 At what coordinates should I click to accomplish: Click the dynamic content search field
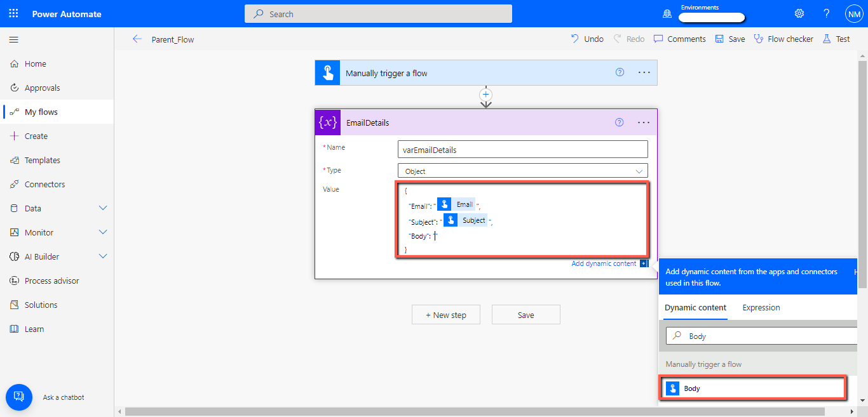pos(761,336)
